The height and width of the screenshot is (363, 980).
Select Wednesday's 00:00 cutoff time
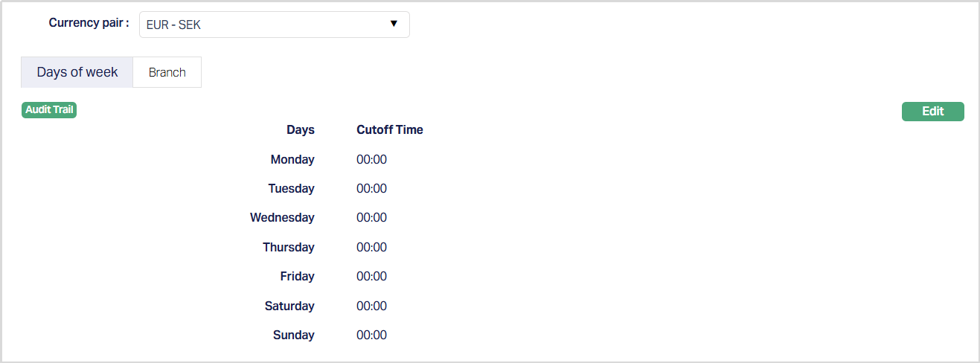[371, 217]
